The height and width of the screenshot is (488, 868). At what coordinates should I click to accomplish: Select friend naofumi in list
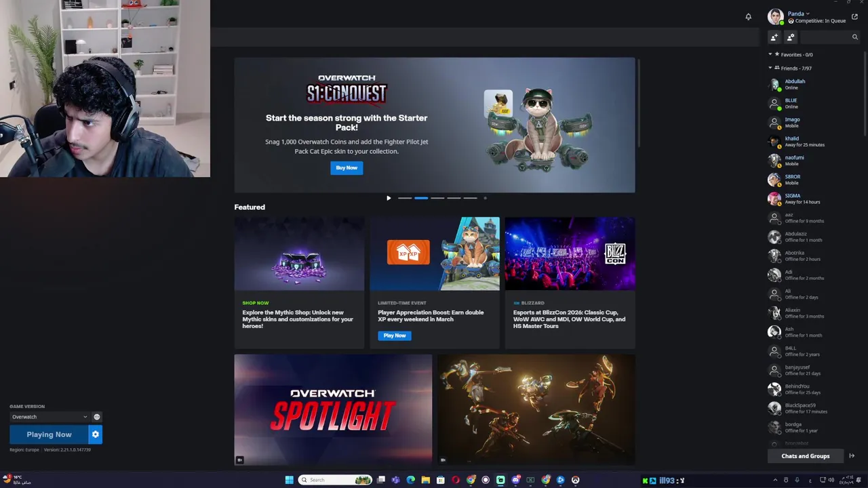click(814, 161)
